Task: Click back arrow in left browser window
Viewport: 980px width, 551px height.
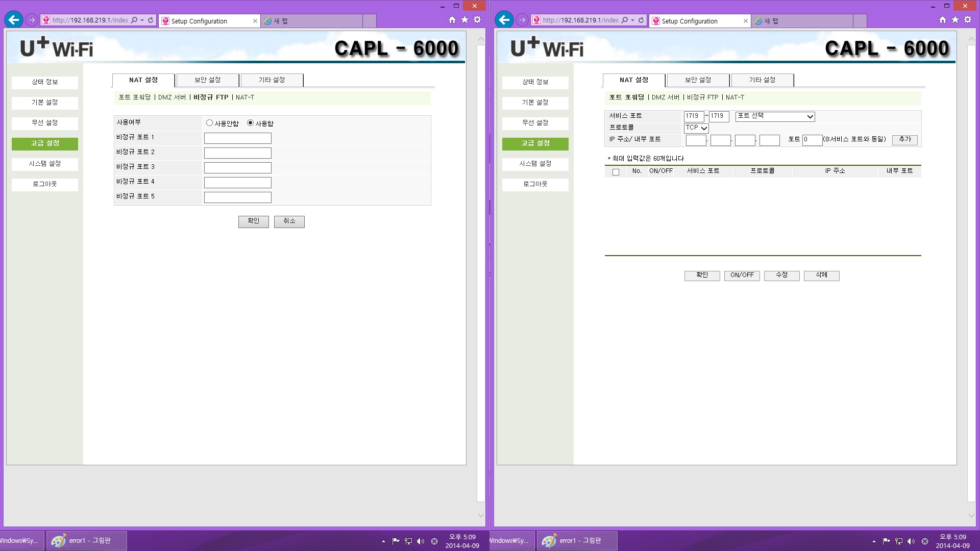Action: click(x=14, y=20)
